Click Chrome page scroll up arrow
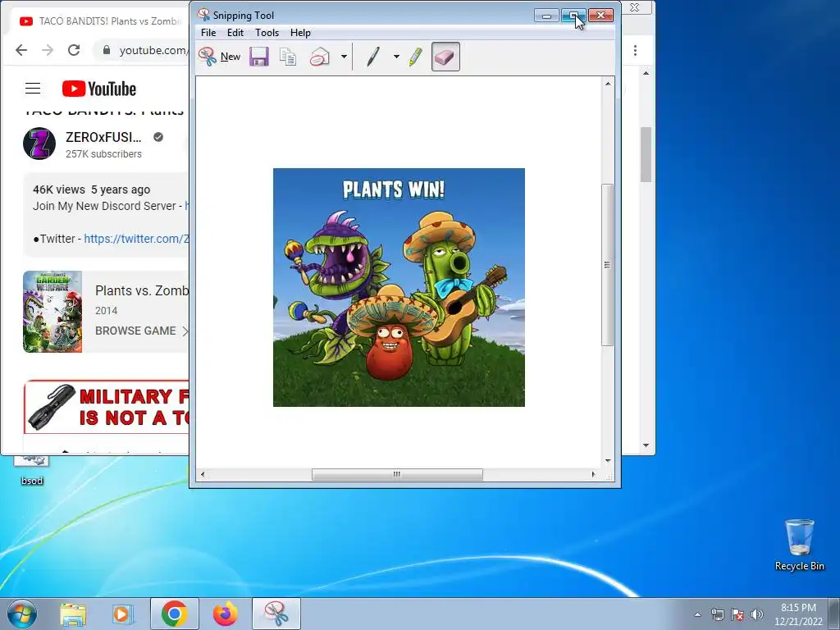Screen dimensions: 840x630 point(646,73)
